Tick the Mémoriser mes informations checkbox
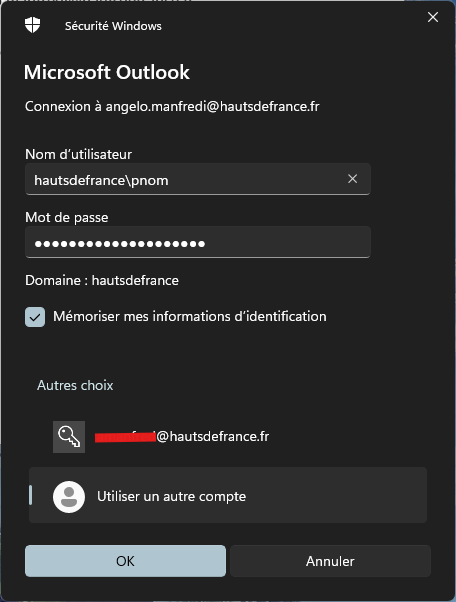 (x=35, y=317)
